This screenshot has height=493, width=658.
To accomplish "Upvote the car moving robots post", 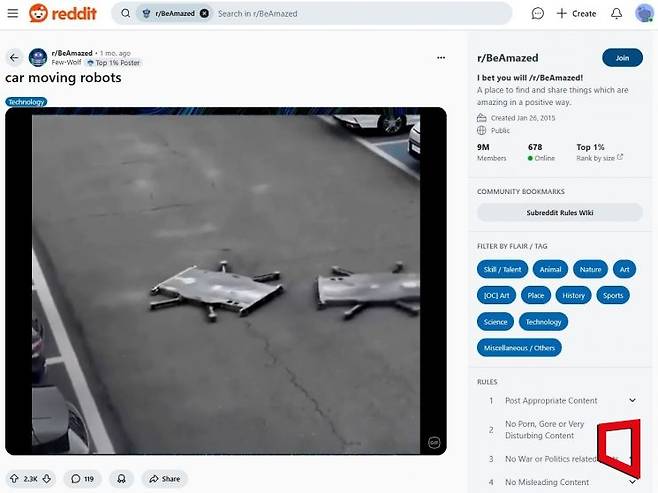I will pos(14,479).
